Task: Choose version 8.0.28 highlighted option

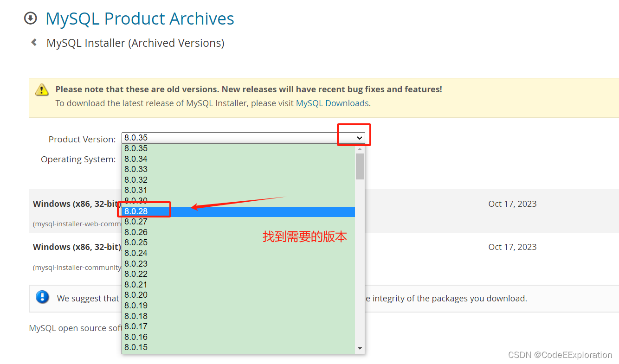Action: (x=239, y=211)
